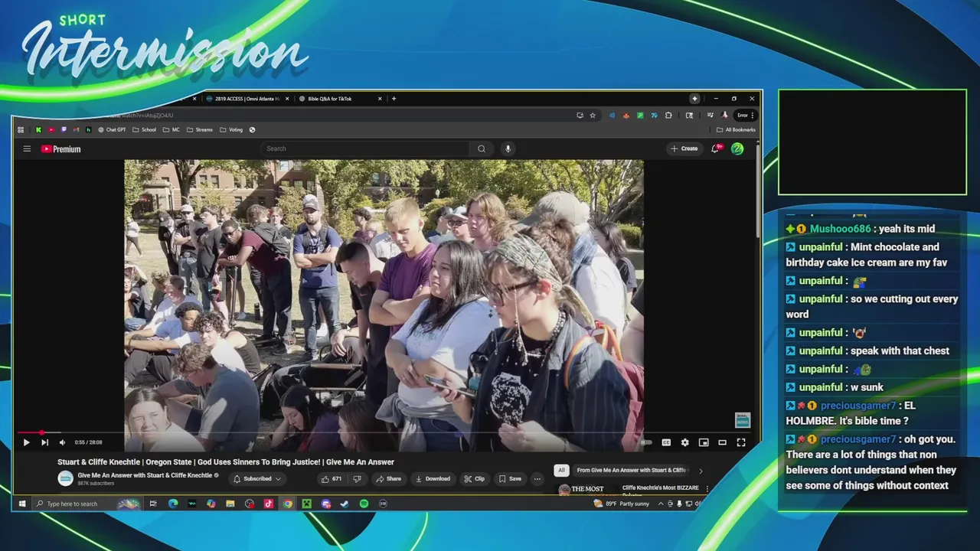Screen dimensions: 980x551
Task: Toggle the autoplay switch in player
Action: [x=647, y=442]
